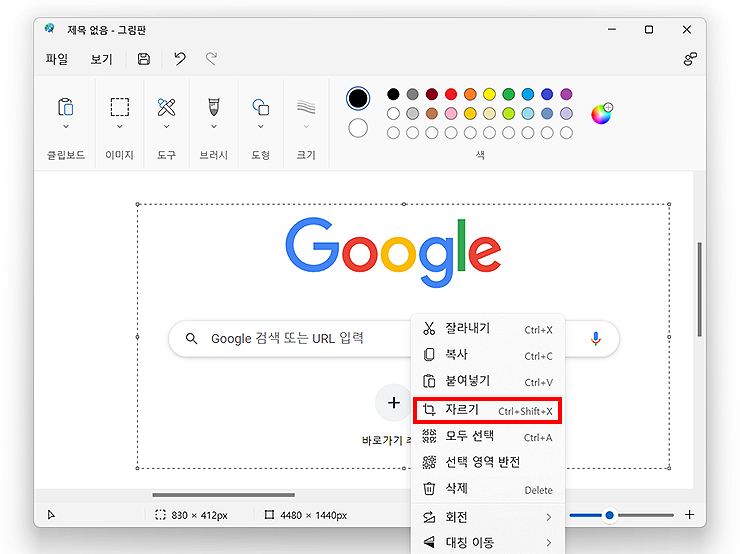
Task: Zoom in with the plus button
Action: 690,515
